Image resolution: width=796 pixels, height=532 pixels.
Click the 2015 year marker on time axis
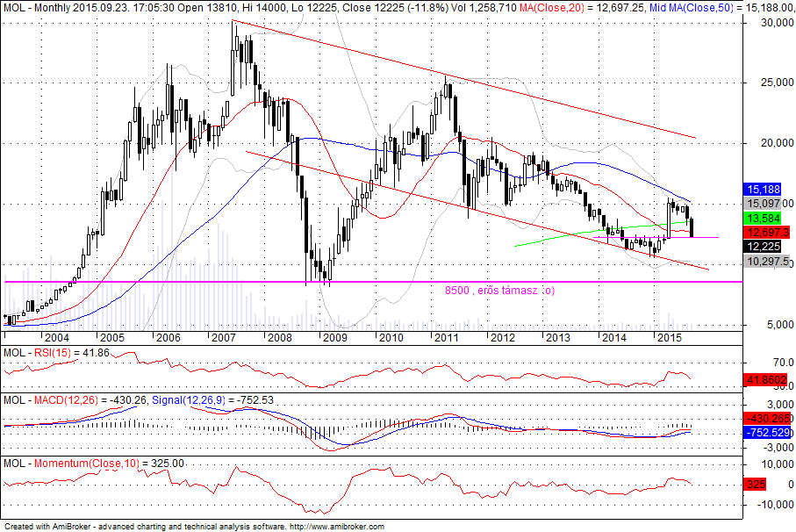point(669,338)
